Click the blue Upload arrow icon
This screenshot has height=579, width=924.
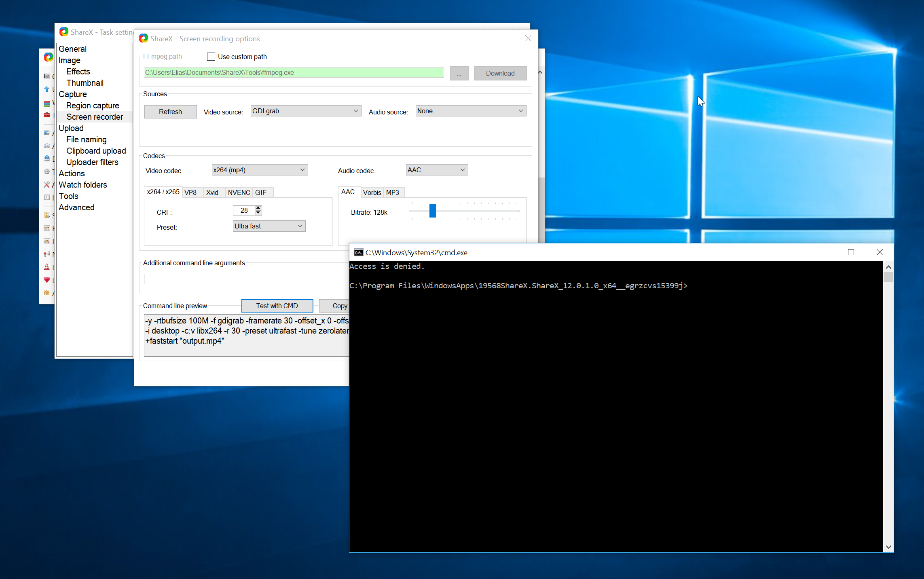(x=47, y=89)
